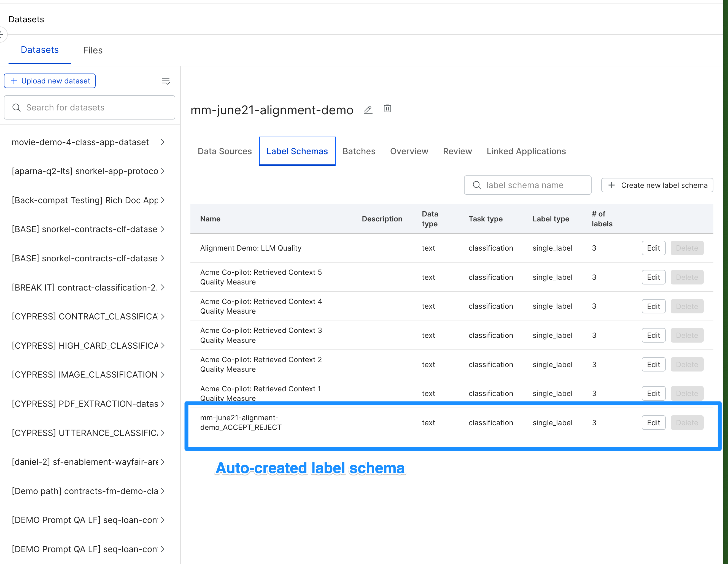Select [BREAK IT] contract-classification-2 dataset
Viewport: 728px width, 564px height.
[x=85, y=288]
